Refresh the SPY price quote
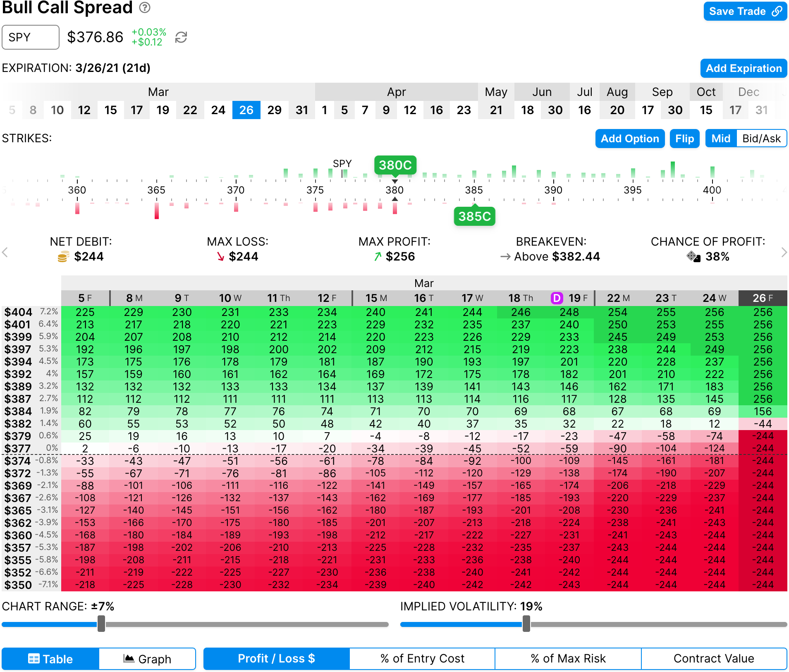Image resolution: width=789 pixels, height=672 pixels. [181, 37]
